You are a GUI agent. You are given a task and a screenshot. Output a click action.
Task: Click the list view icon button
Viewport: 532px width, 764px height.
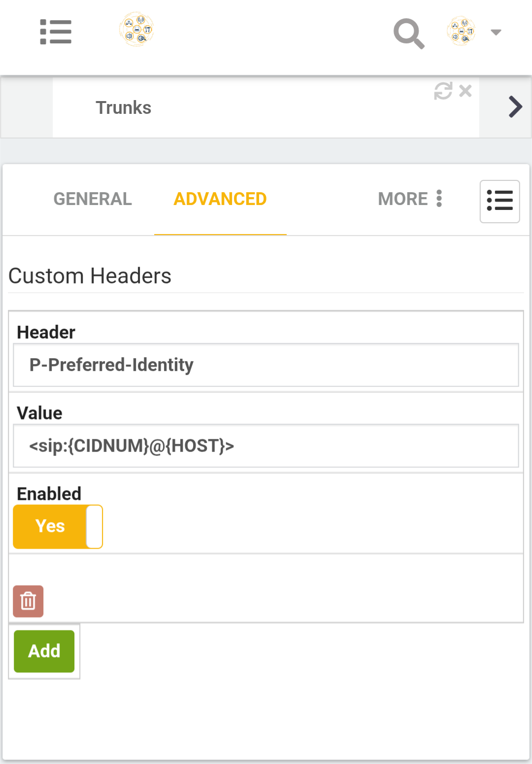499,202
